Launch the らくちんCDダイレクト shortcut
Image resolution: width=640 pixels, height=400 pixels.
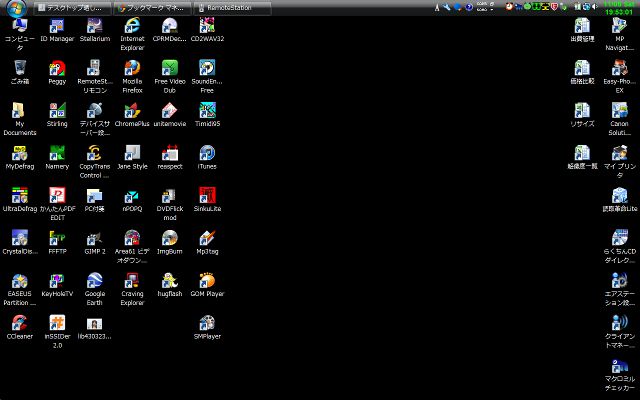point(620,247)
